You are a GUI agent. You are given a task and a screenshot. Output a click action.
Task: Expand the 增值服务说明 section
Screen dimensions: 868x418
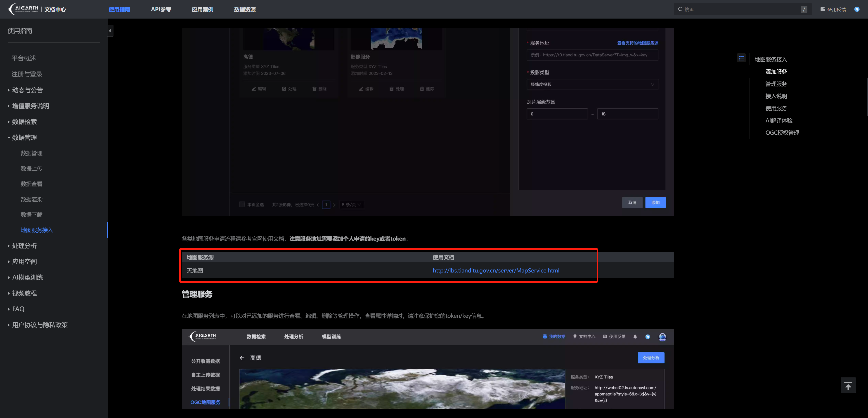tap(9, 106)
